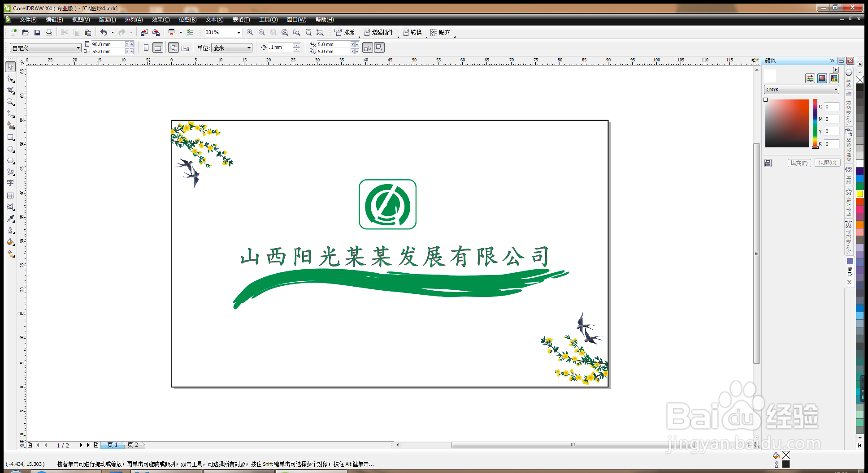
Task: Open the CMYK color model dropdown
Action: [836, 90]
